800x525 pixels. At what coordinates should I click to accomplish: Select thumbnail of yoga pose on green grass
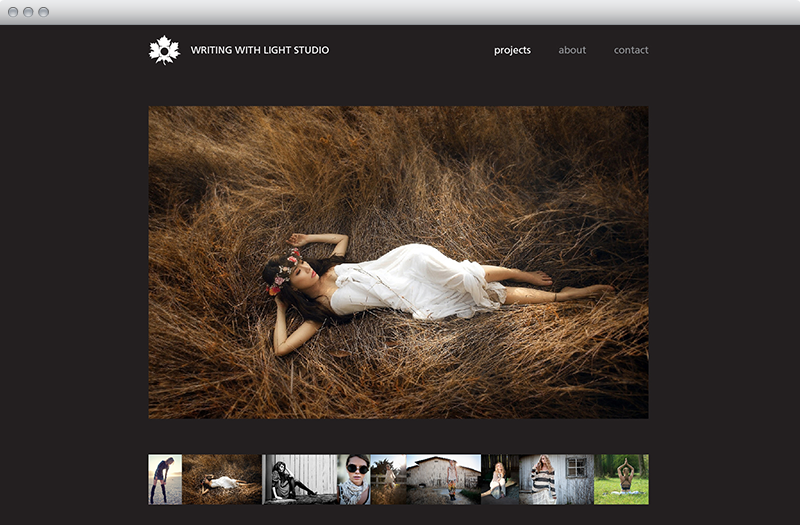pyautogui.click(x=621, y=480)
